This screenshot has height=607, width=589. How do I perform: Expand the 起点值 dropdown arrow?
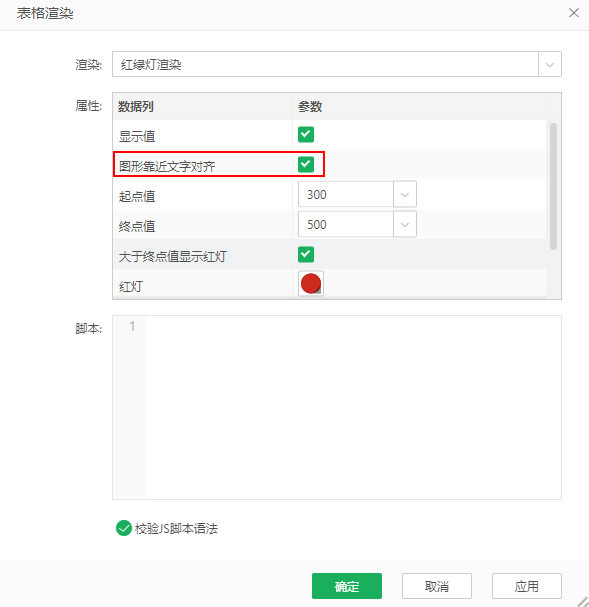click(405, 194)
